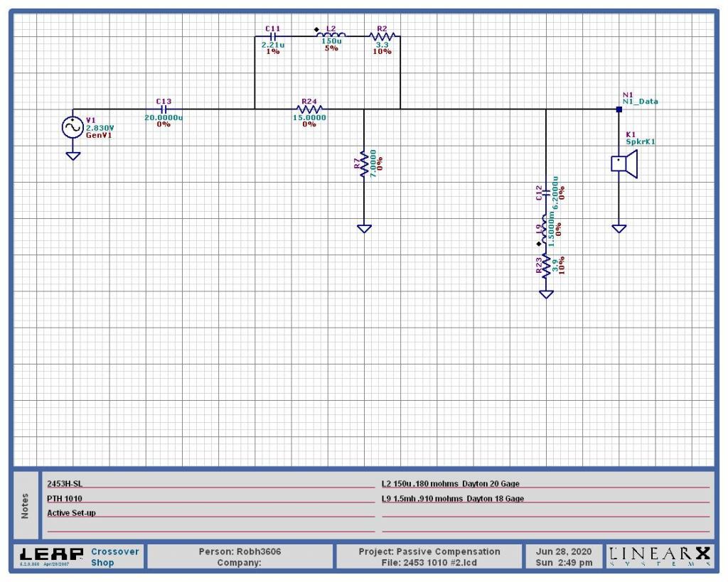Click the ground symbol under V1
The width and height of the screenshot is (728, 582).
[73, 156]
